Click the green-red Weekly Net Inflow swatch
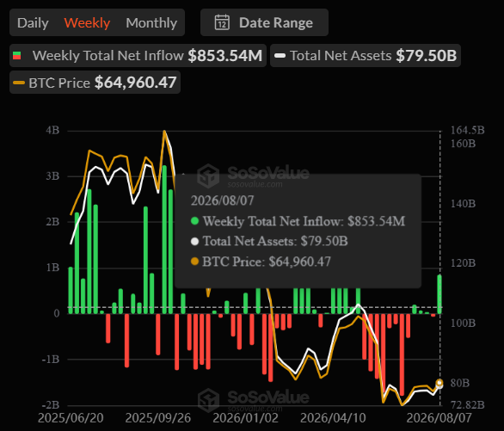504x431 pixels. [16, 56]
